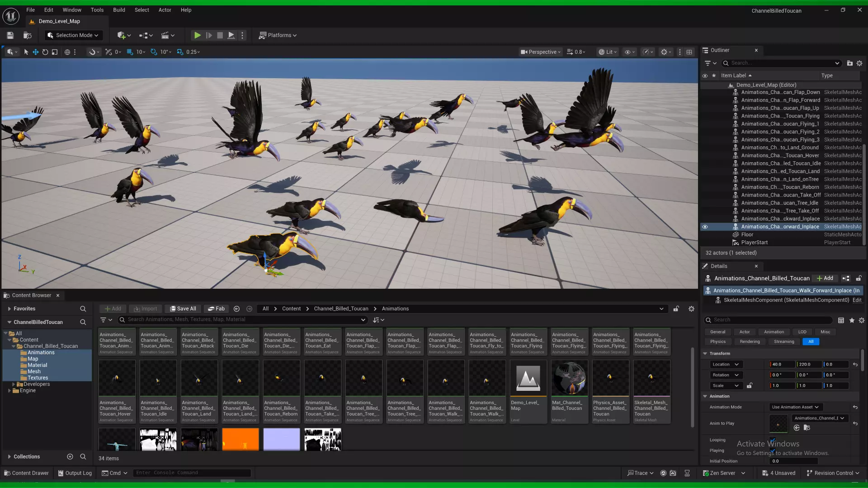Click the green Play level button
This screenshot has width=868, height=488.
[197, 35]
